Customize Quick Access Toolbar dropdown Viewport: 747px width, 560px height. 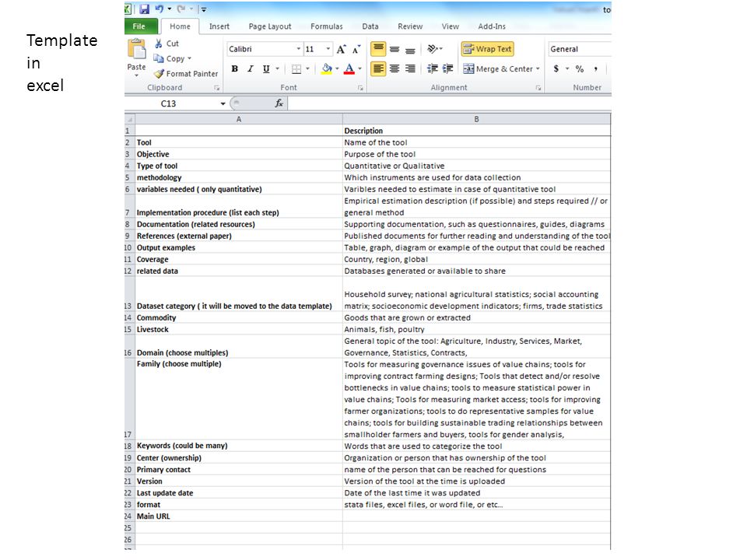[203, 9]
